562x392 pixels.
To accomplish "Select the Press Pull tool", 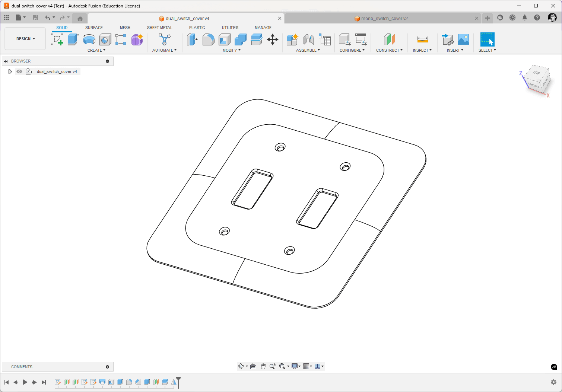I will coord(192,39).
